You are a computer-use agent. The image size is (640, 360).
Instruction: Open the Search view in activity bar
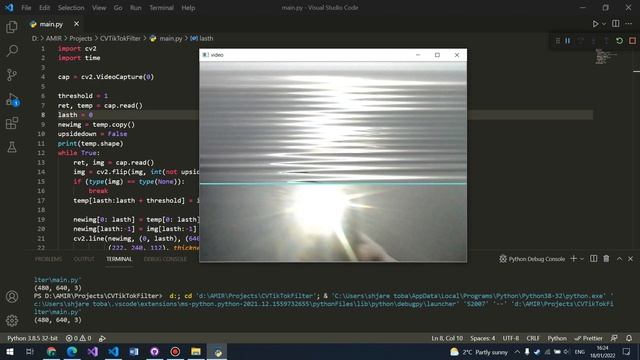tap(12, 51)
